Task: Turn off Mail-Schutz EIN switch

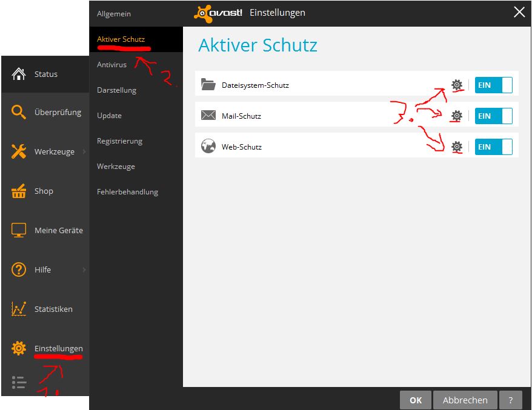Action: pyautogui.click(x=493, y=116)
